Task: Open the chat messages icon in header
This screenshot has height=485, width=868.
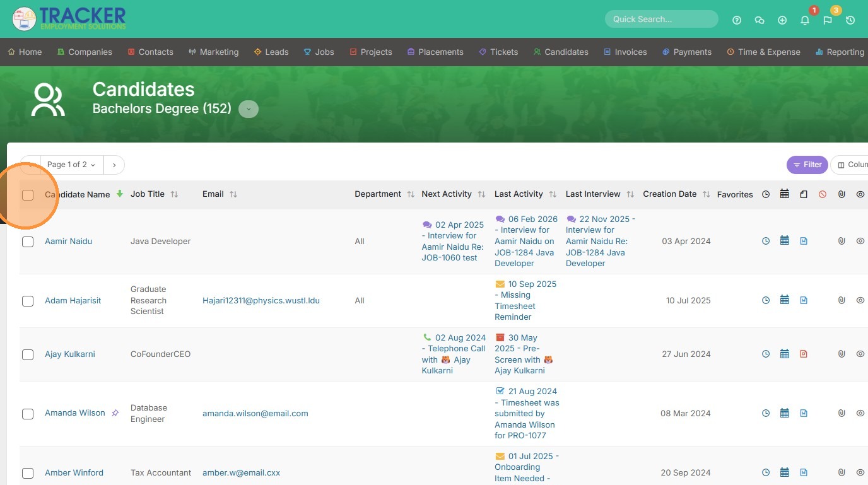Action: (x=759, y=20)
